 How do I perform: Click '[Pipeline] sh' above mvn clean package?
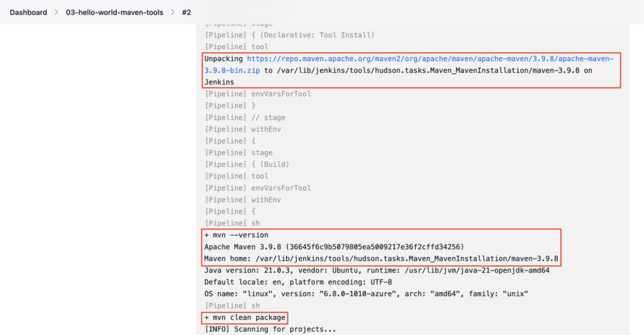pyautogui.click(x=232, y=306)
